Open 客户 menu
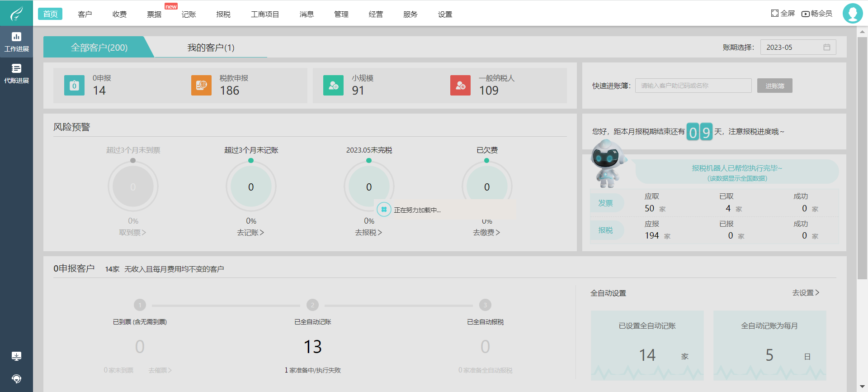Viewport: 868px width, 392px height. pos(85,14)
